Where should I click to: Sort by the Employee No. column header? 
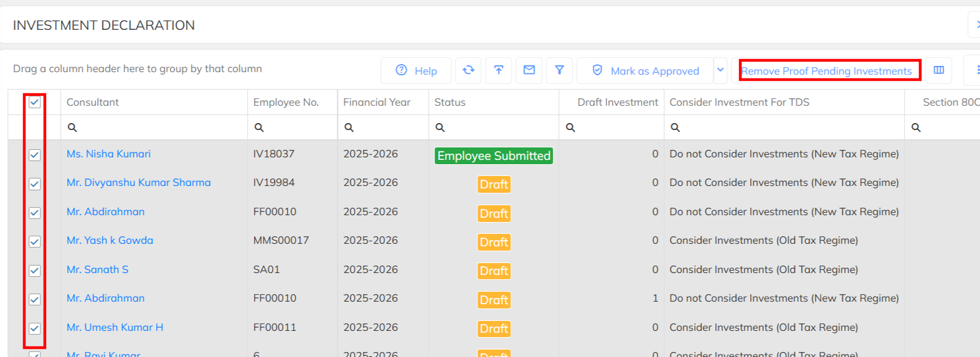[x=286, y=102]
